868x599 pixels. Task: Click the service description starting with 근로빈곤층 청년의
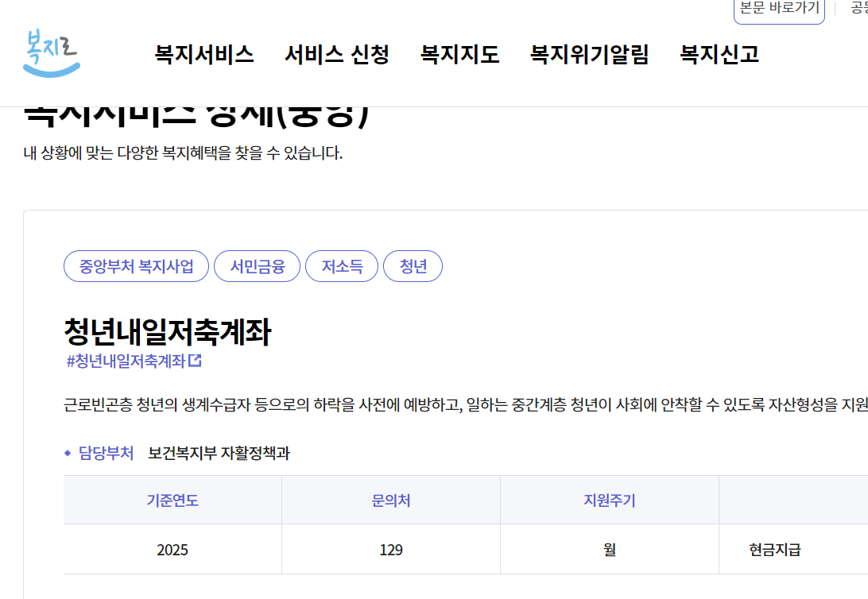(466, 404)
